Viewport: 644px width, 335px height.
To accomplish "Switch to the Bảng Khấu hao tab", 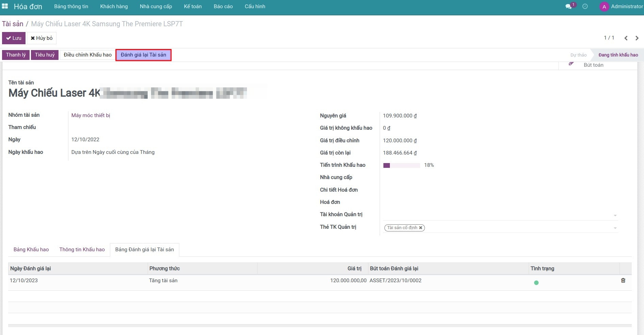I will point(31,250).
